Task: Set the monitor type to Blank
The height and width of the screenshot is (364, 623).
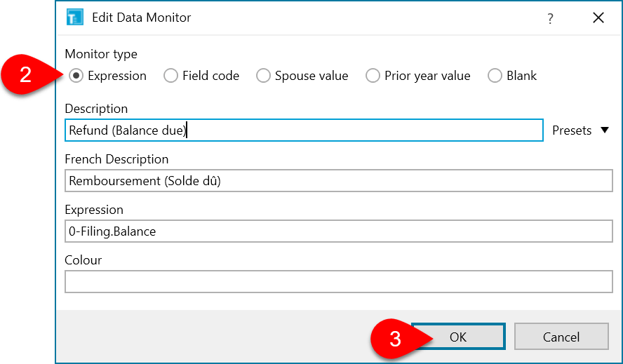Action: click(495, 76)
